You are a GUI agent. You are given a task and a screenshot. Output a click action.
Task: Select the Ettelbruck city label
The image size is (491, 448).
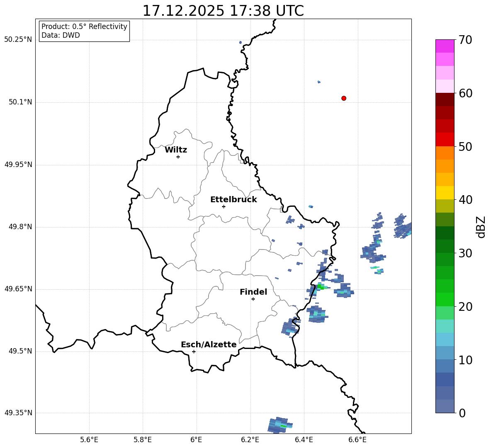click(x=233, y=200)
